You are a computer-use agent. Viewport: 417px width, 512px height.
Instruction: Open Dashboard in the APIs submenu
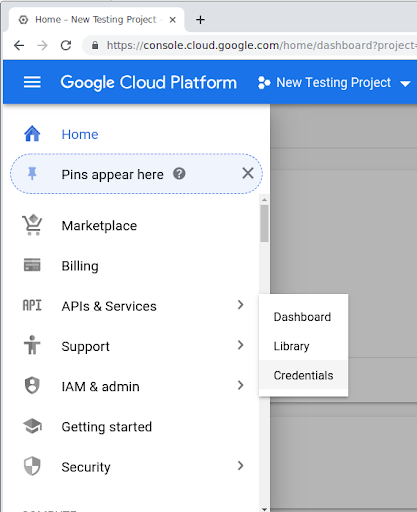coord(303,317)
